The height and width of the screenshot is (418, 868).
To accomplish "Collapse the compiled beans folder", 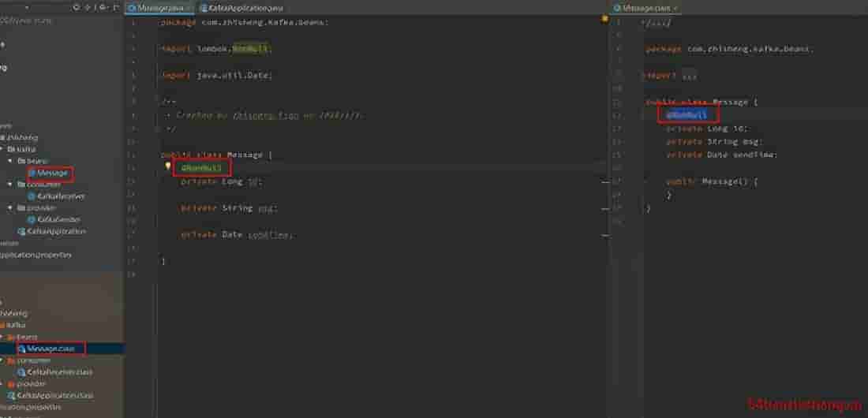I will click(x=2, y=337).
